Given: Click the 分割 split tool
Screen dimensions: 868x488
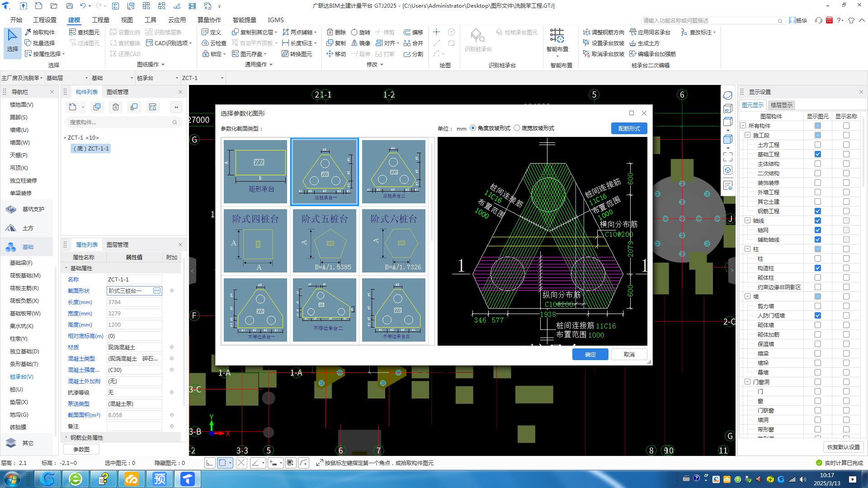Looking at the screenshot, I should click(414, 54).
